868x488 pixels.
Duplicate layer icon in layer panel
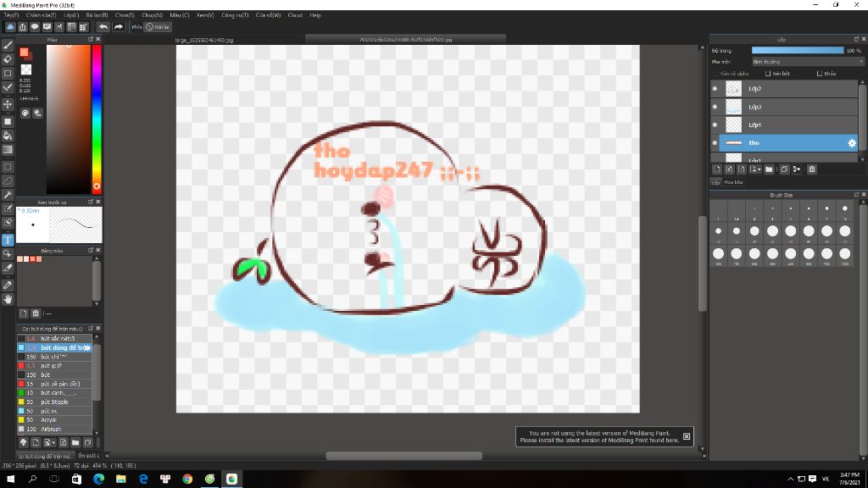tap(784, 169)
